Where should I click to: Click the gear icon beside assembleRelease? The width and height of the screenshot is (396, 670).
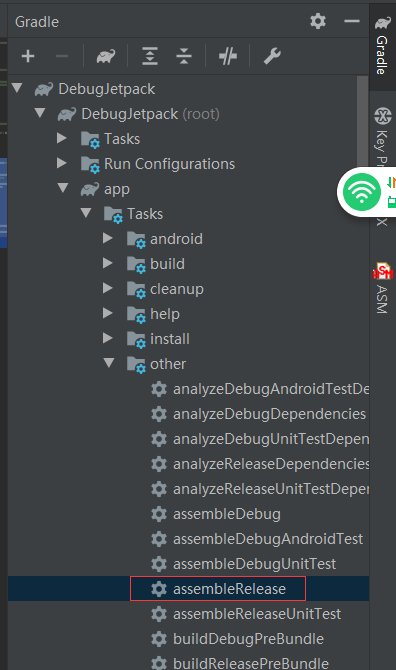[x=158, y=589]
